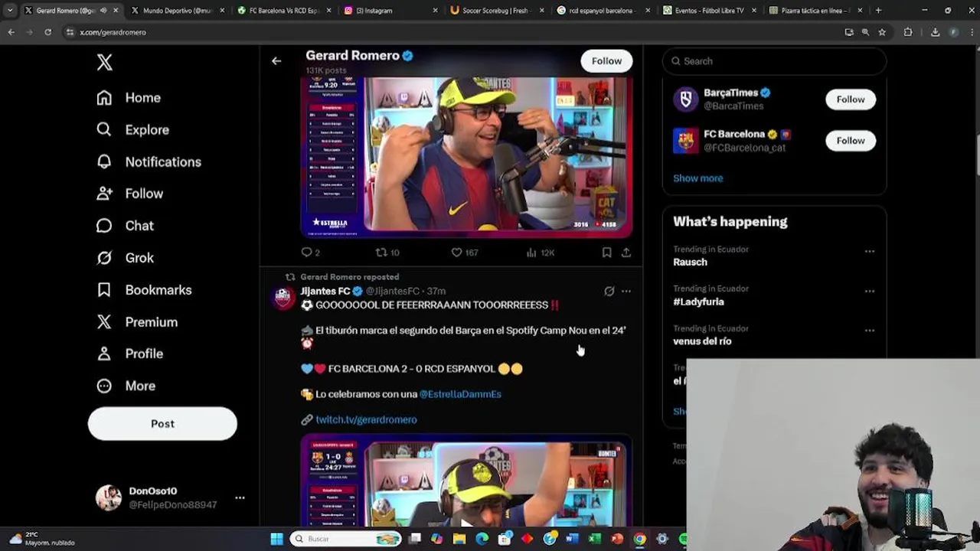Screen dimensions: 980x551
Task: Open Jijantes FC account name link
Action: tap(325, 291)
